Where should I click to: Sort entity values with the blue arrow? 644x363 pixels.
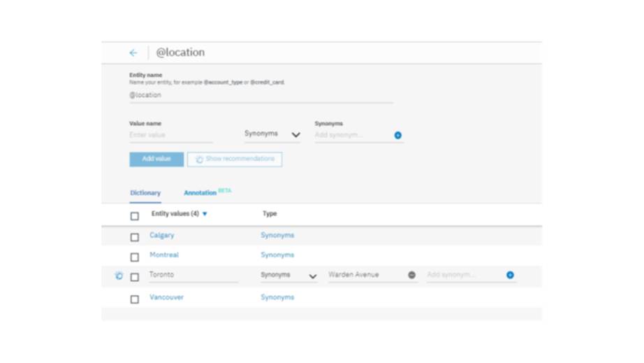click(205, 214)
